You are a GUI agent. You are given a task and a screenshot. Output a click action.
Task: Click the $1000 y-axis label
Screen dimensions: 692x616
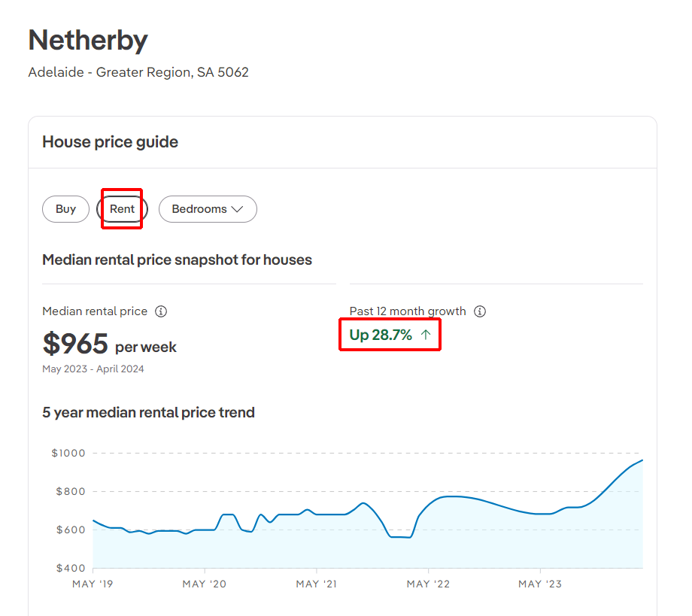(68, 453)
